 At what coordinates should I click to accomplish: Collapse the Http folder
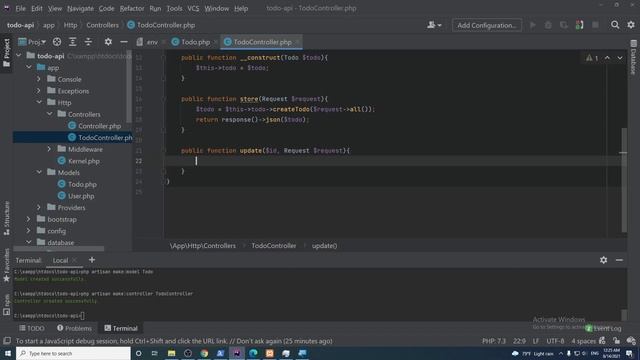pyautogui.click(x=39, y=102)
